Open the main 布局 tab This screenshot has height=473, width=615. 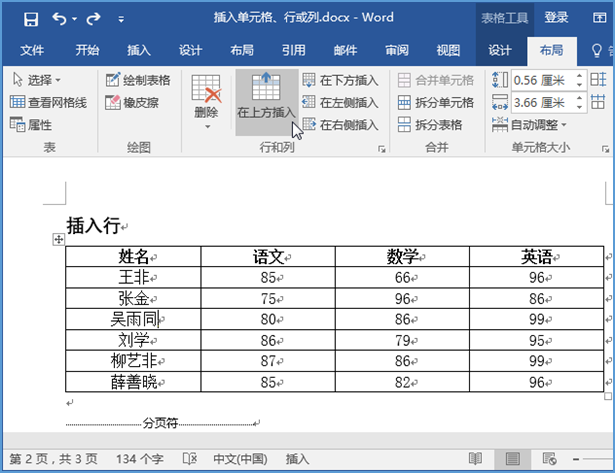pyautogui.click(x=242, y=50)
